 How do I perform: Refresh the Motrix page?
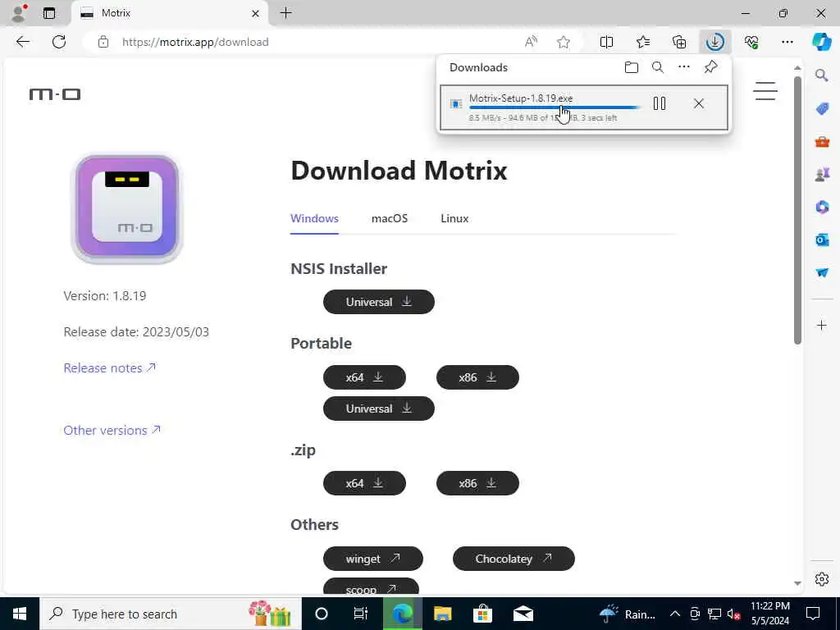59,42
